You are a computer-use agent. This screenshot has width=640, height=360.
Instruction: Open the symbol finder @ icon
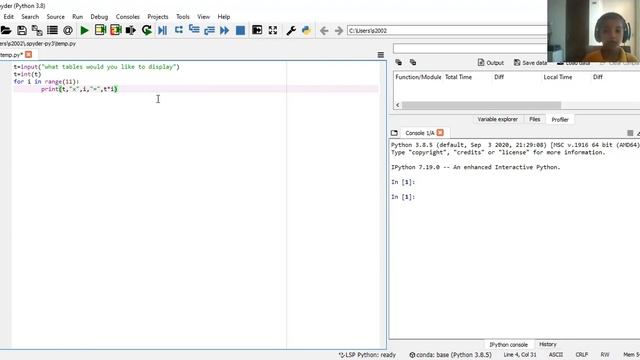coord(68,30)
